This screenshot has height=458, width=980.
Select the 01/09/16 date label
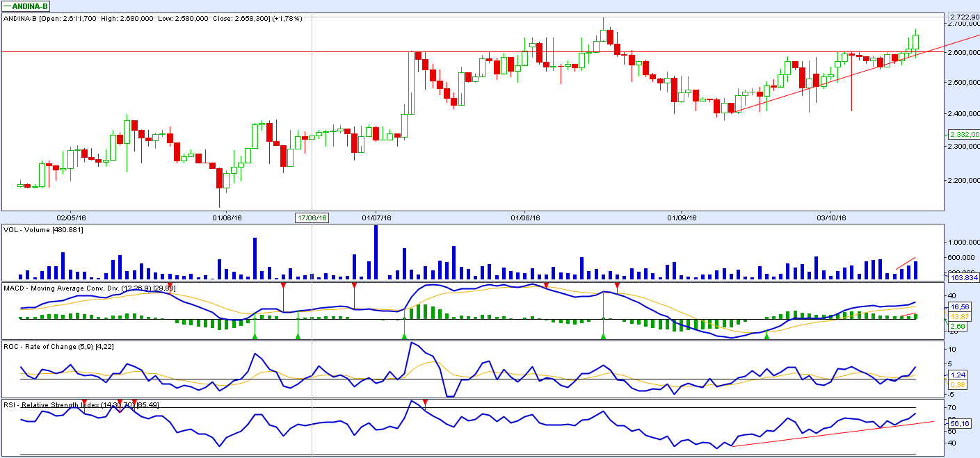(x=681, y=218)
